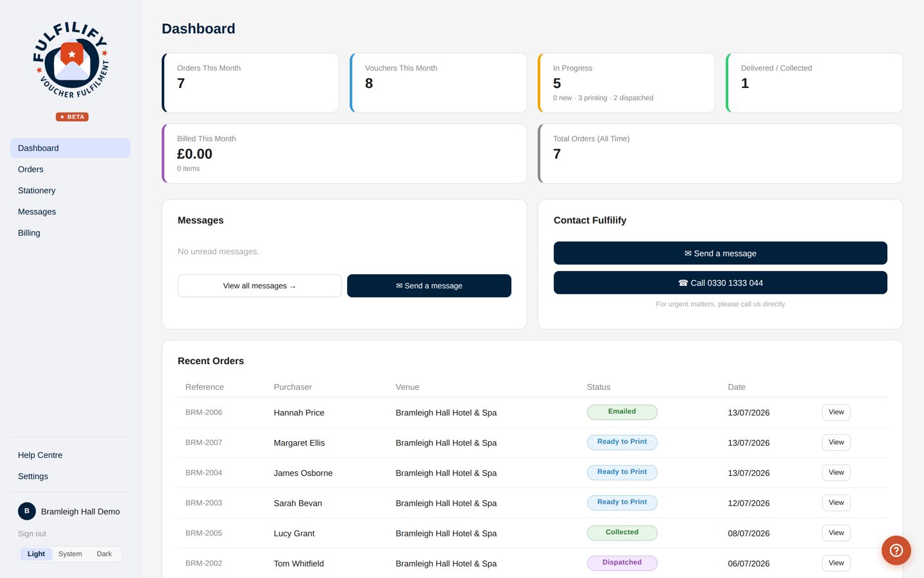The width and height of the screenshot is (924, 578).
Task: Click the In Progress stat card
Action: (626, 83)
